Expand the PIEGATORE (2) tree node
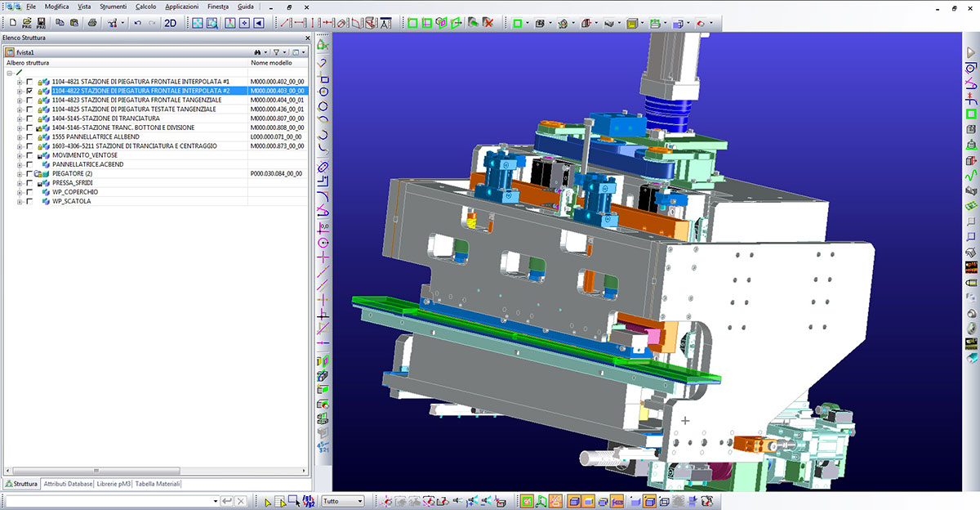This screenshot has width=980, height=510. tap(20, 174)
